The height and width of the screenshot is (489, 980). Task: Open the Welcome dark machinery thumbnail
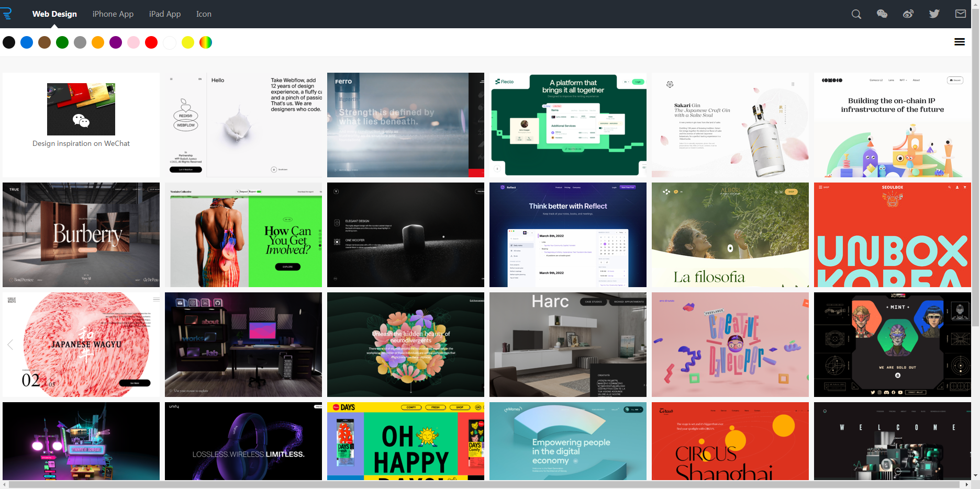[x=893, y=441]
